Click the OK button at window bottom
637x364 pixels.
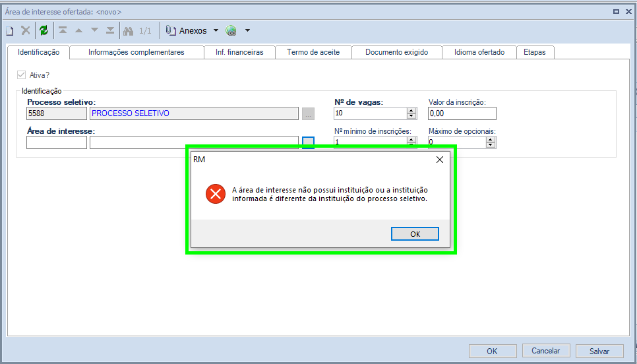493,351
